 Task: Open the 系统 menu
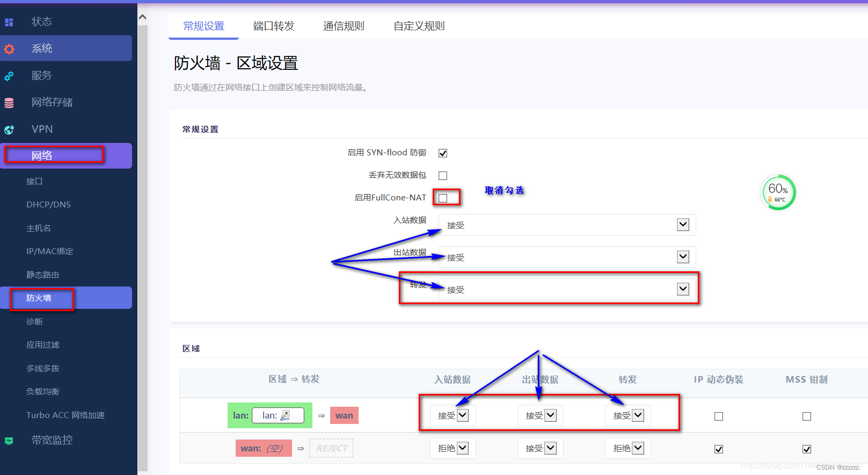coord(66,48)
